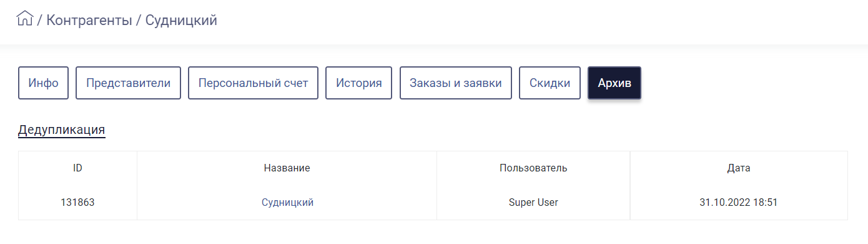
Task: Click the Super User cell
Action: click(533, 203)
